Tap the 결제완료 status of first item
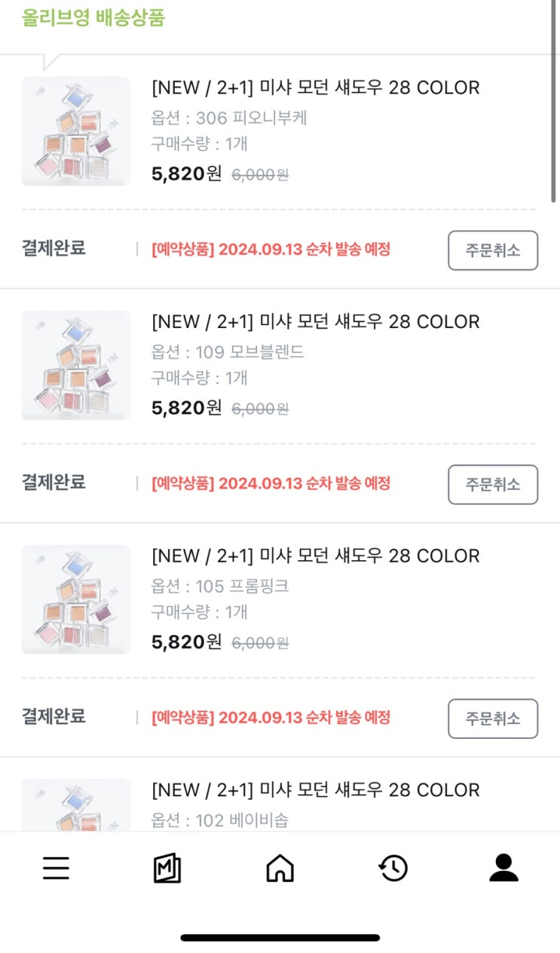 [x=54, y=248]
